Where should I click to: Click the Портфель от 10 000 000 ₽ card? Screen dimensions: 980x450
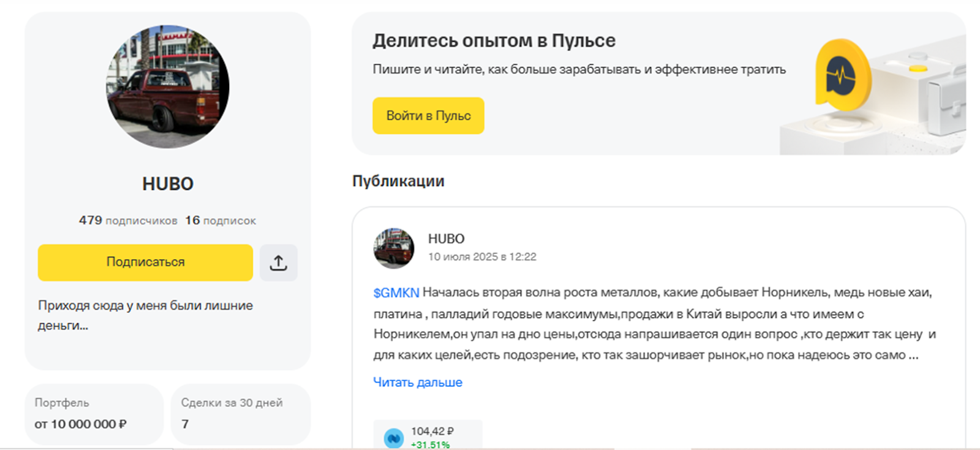click(x=94, y=414)
